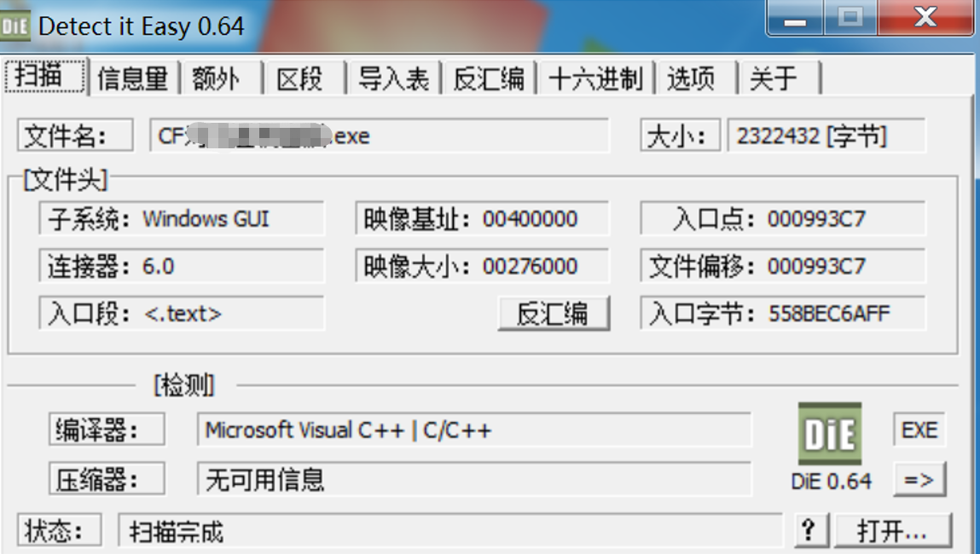
Task: Click the 文件名: label
Action: [x=75, y=136]
